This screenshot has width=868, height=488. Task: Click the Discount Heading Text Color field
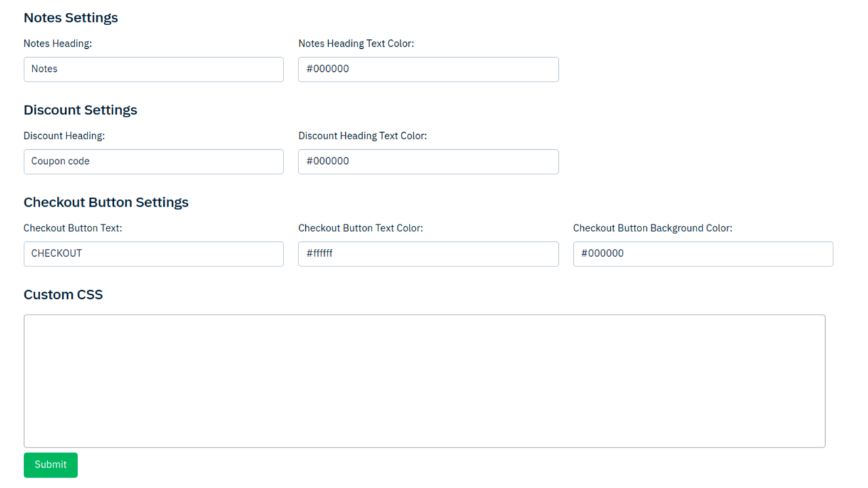[429, 161]
